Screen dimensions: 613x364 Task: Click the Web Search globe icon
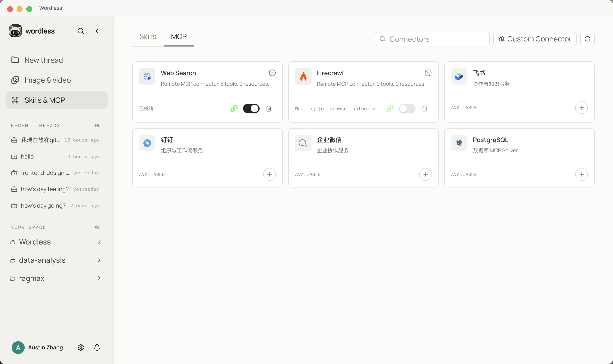click(x=147, y=77)
